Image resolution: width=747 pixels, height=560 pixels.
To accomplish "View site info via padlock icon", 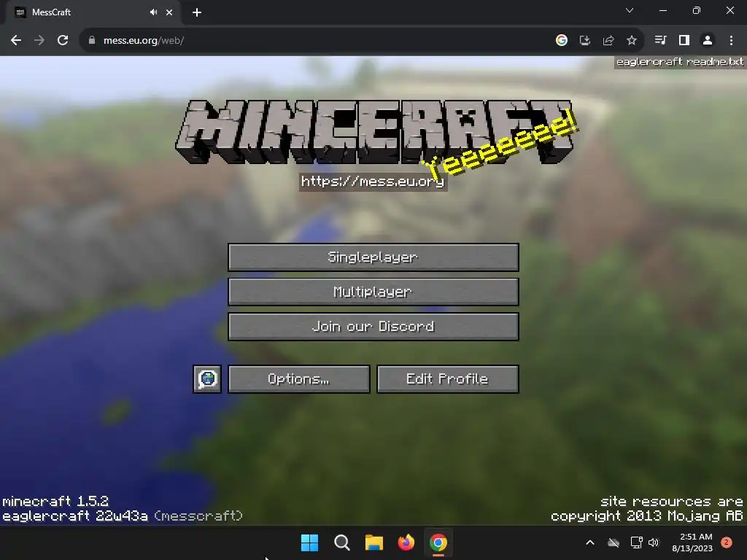I will click(92, 41).
